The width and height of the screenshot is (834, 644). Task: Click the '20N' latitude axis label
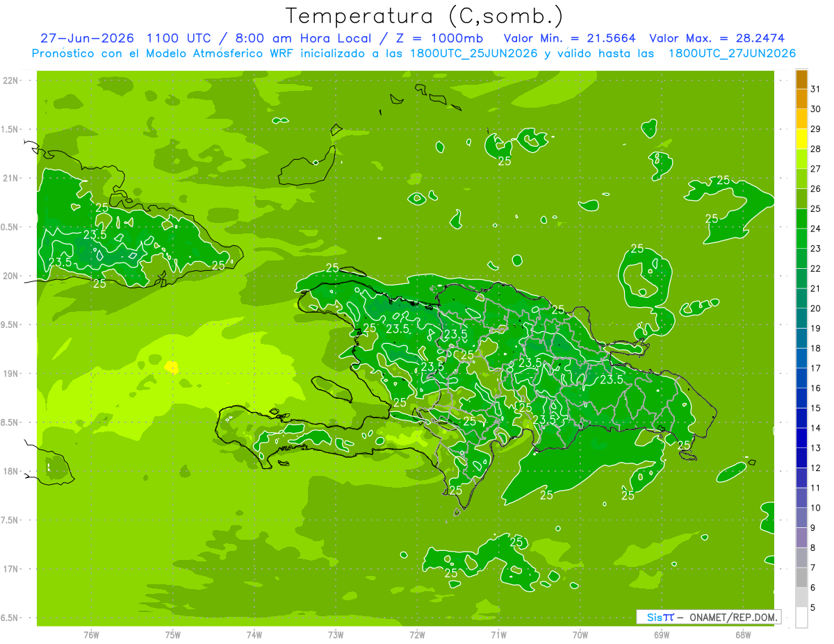(x=10, y=276)
